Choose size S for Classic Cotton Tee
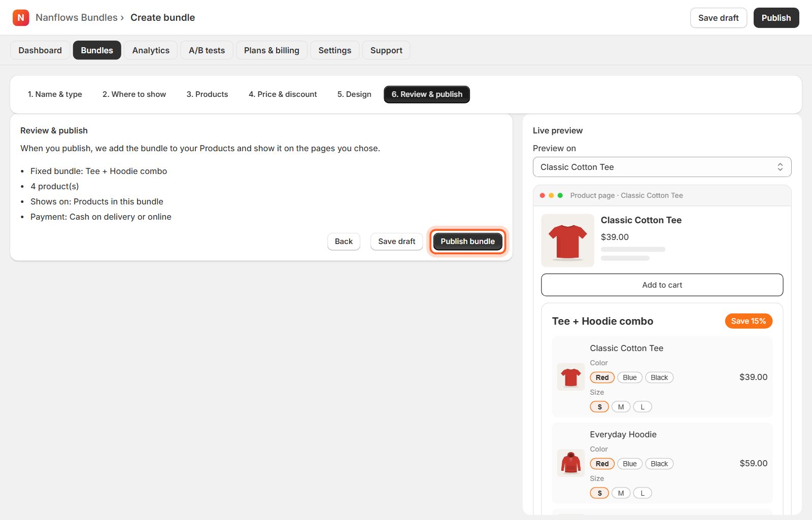This screenshot has height=520, width=812. [599, 407]
